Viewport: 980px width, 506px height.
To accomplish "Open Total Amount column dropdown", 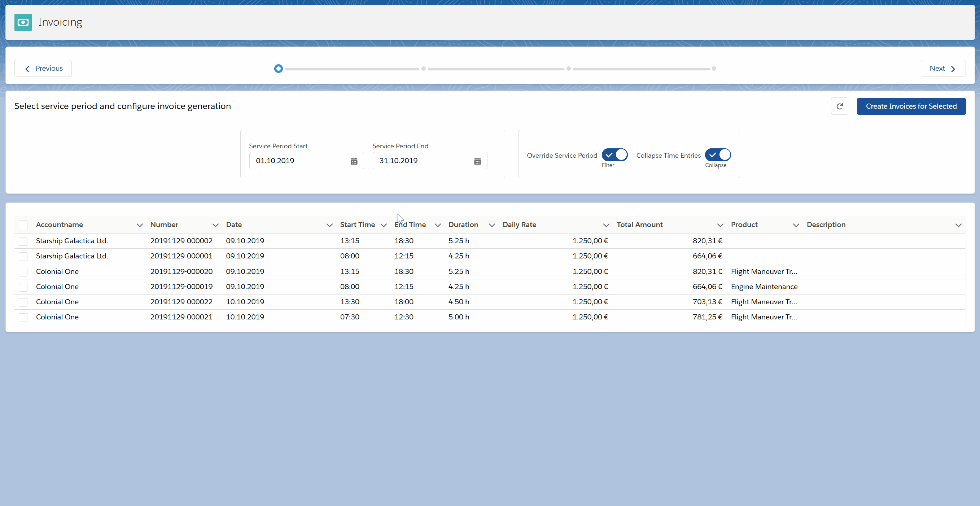I will [720, 225].
